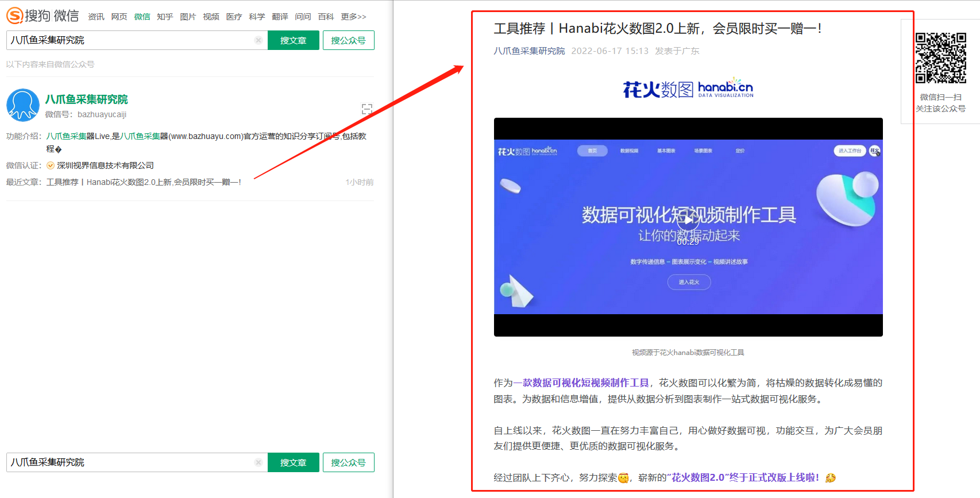
Task: Expand the 更多>> menu
Action: click(353, 17)
